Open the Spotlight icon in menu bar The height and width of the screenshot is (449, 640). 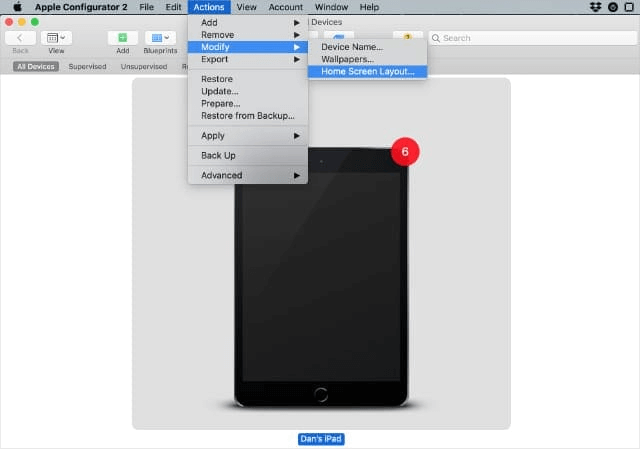coord(629,7)
